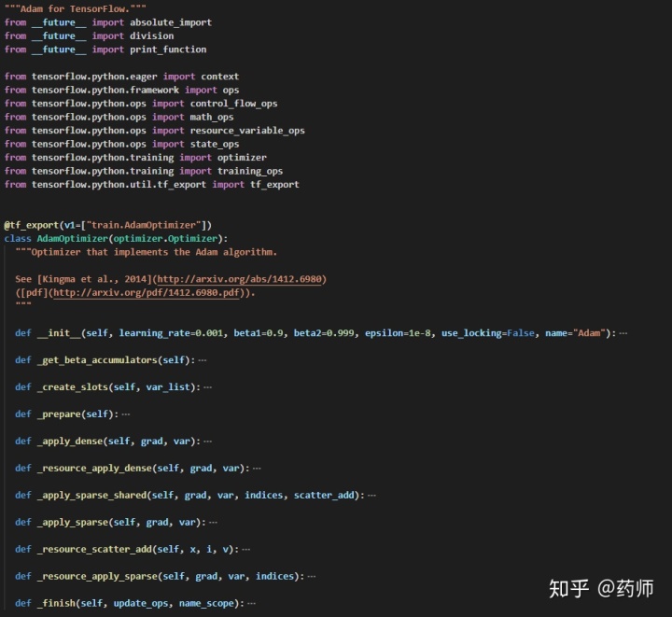The height and width of the screenshot is (617, 672).
Task: Open the arxiv.org/pdf/1412.6980.pdf link
Action: tap(147, 293)
